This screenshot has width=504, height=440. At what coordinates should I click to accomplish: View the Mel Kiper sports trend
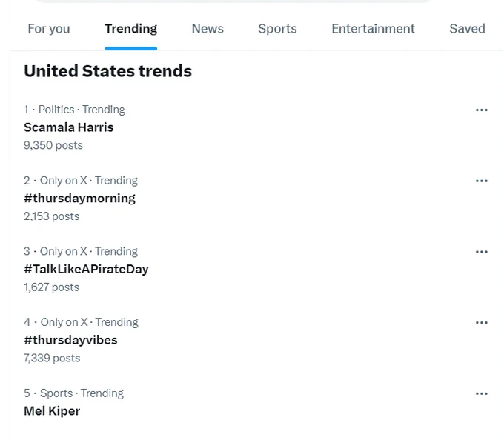(52, 411)
